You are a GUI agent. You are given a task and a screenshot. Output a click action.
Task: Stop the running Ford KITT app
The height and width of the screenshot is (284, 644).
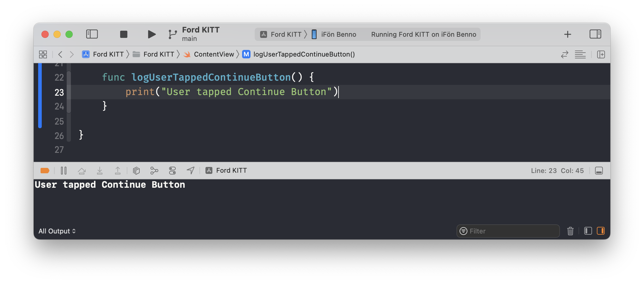tap(124, 34)
